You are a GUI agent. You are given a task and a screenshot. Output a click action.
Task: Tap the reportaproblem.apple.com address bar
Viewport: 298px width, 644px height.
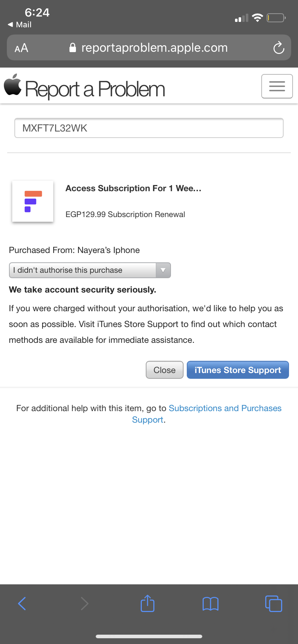(154, 47)
